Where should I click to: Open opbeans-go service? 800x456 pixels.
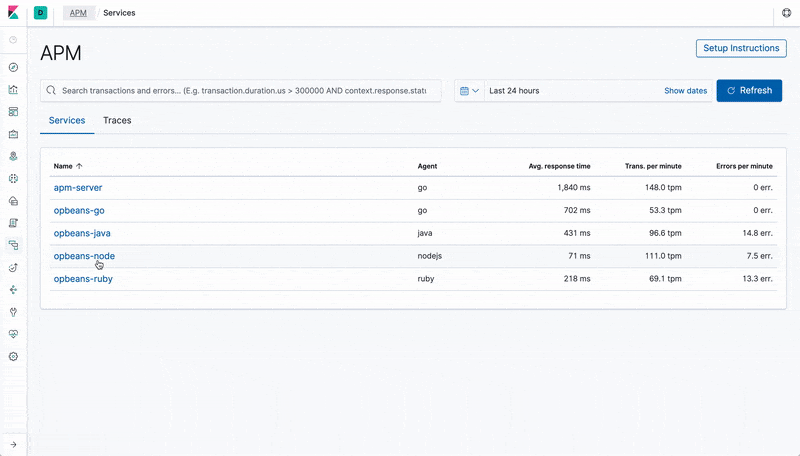(x=79, y=210)
